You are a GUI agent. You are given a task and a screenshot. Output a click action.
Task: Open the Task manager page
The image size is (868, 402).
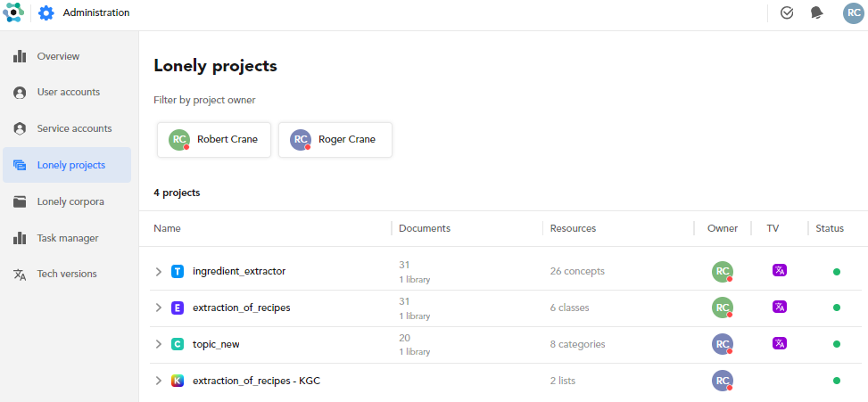point(68,238)
